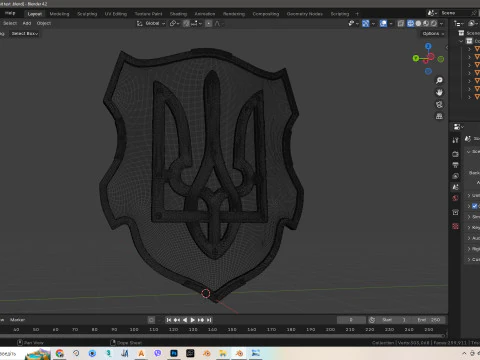Open the overlays options dropdown arrow
Image resolution: width=480 pixels, height=360 pixels.
click(x=391, y=23)
